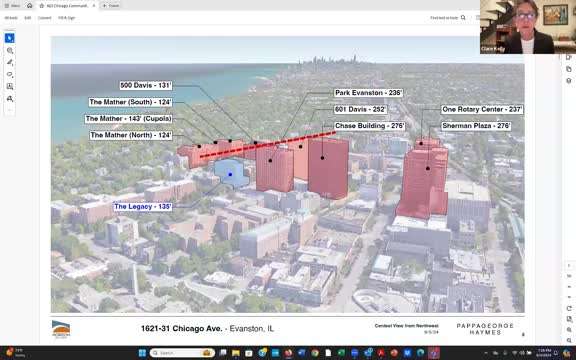The image size is (576, 360).
Task: Rotate the page using the rotate icon
Action: 569,308
